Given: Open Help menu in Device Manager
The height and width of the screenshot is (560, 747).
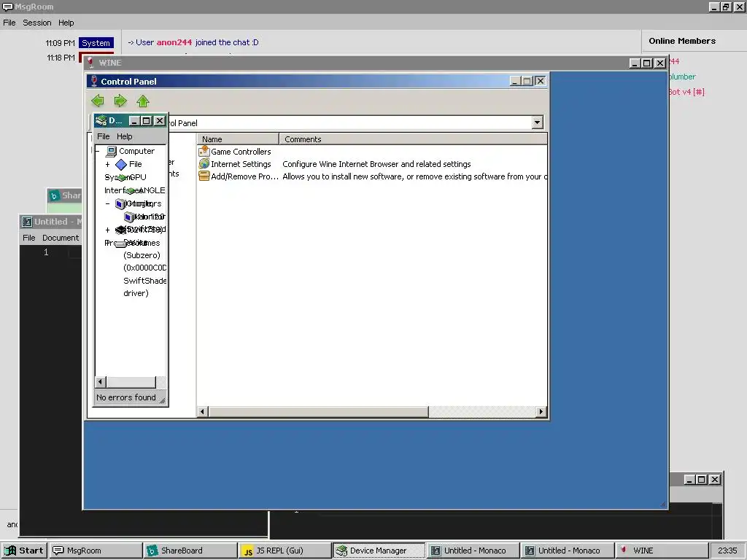Looking at the screenshot, I should point(124,136).
